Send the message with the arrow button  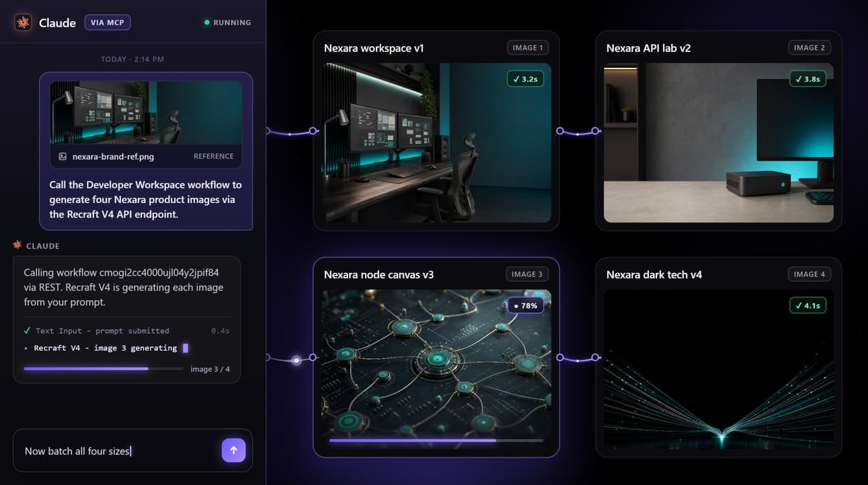[234, 451]
